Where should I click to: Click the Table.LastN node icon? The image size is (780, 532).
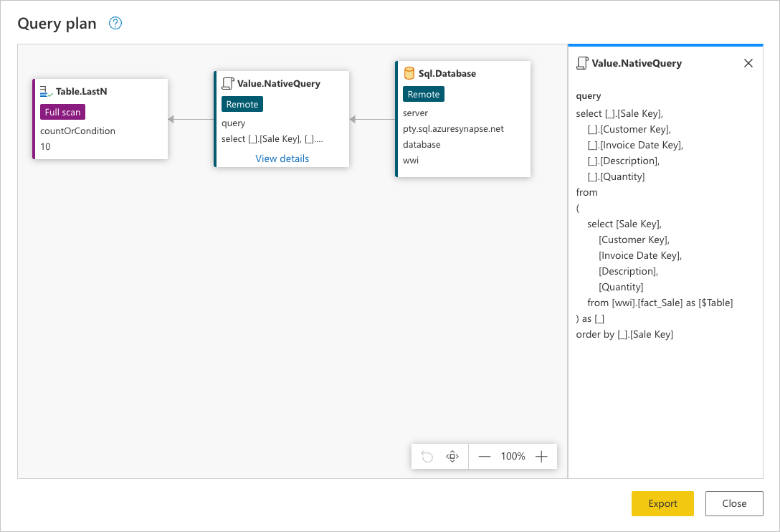[x=47, y=91]
